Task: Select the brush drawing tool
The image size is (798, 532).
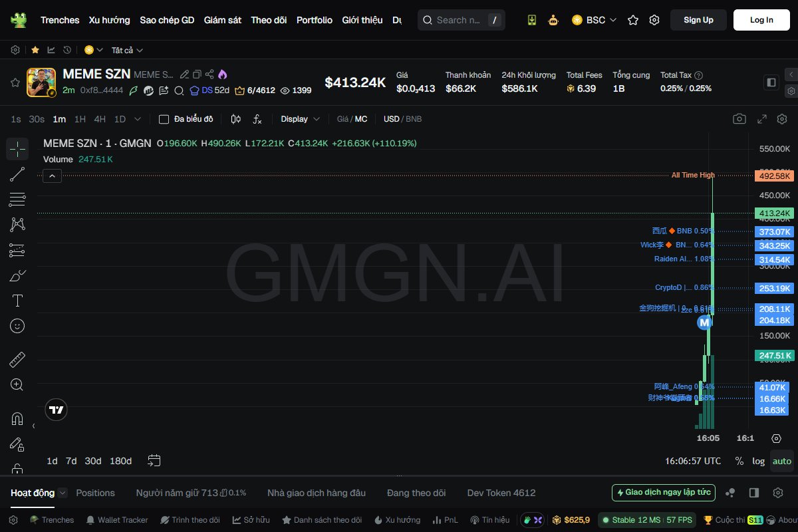Action: point(17,275)
